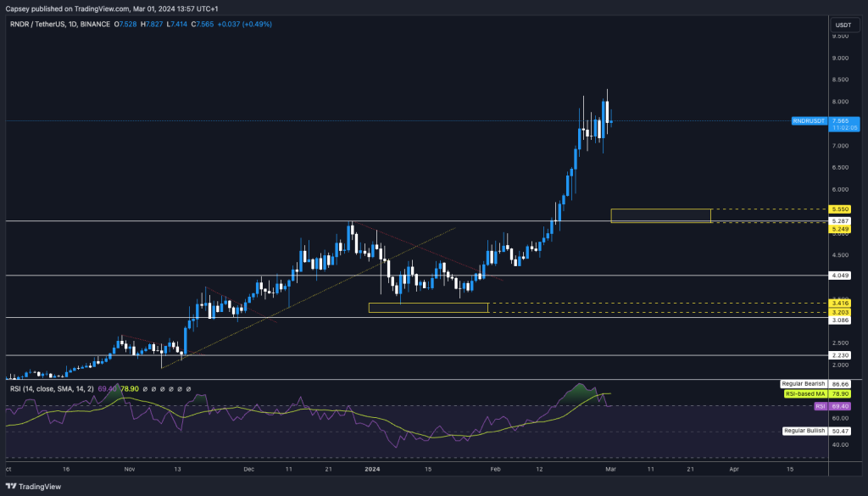Click the 2024 label on time axis

373,470
